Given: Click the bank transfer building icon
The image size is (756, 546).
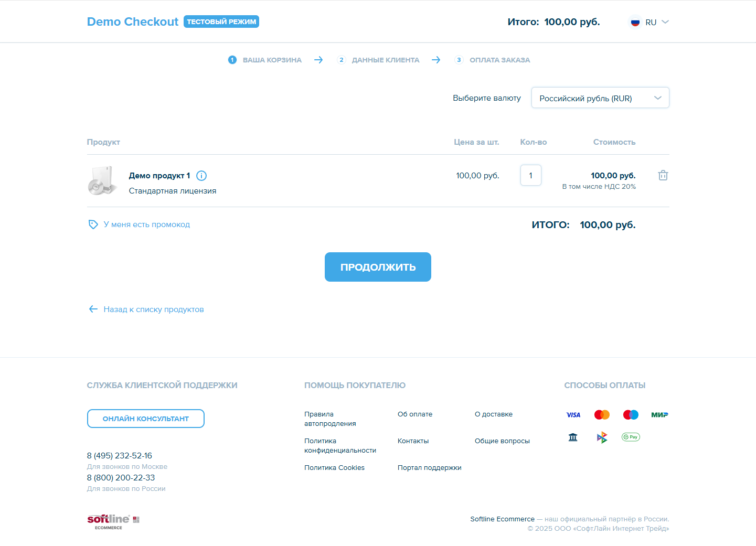Looking at the screenshot, I should tap(573, 437).
